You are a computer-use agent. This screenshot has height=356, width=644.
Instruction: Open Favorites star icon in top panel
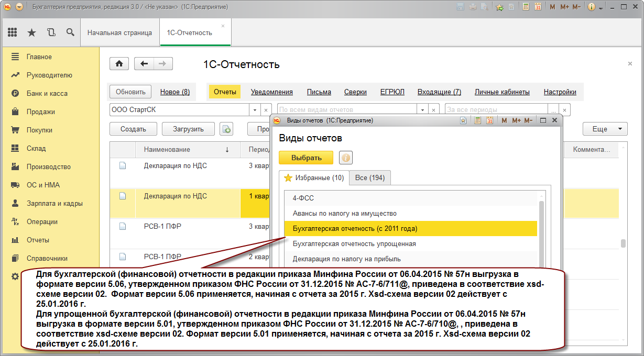(31, 32)
